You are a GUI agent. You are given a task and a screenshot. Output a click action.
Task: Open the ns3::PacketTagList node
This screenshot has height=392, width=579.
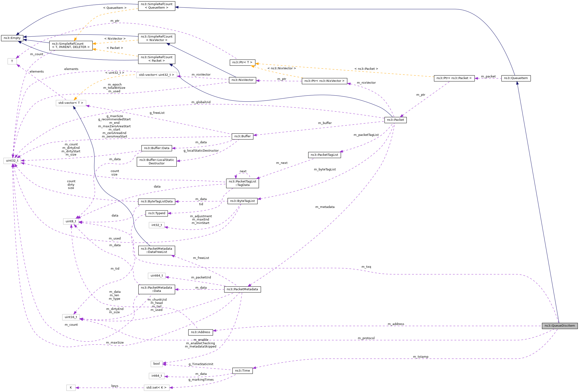pos(324,155)
